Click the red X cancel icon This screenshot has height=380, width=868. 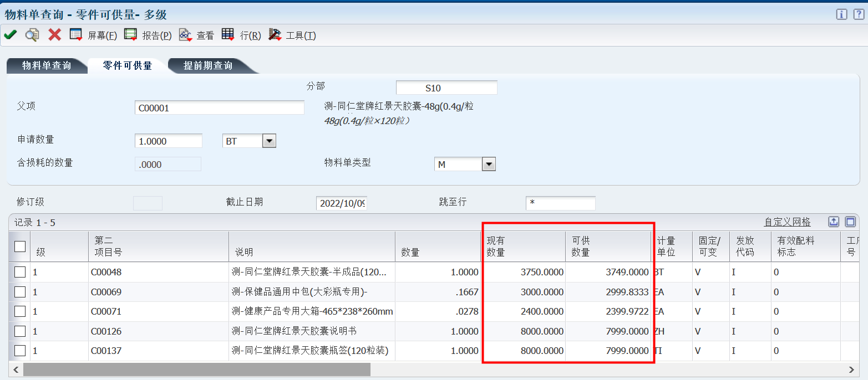[54, 35]
